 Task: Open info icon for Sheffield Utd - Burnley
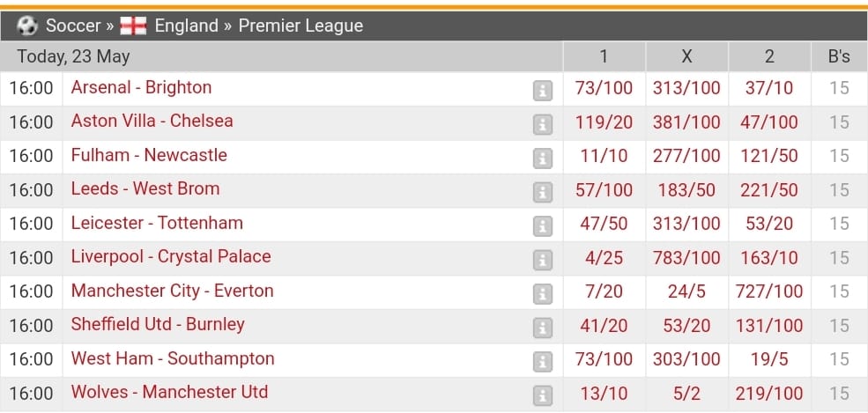click(x=543, y=328)
